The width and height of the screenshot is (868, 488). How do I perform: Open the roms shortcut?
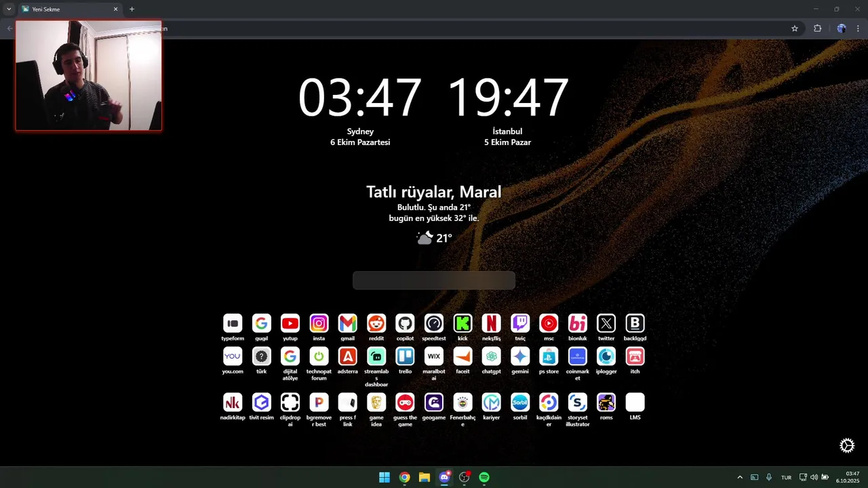click(x=606, y=402)
